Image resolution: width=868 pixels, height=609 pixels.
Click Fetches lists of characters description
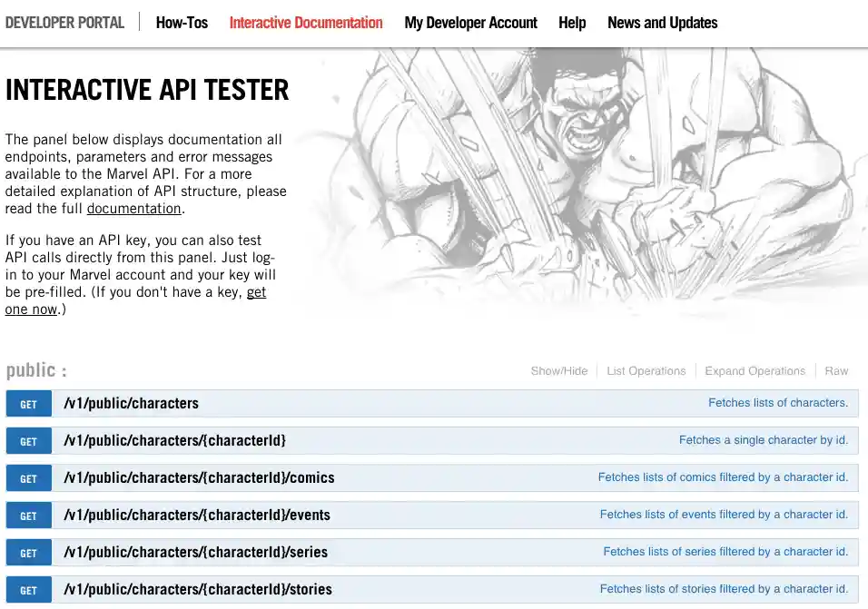coord(778,403)
